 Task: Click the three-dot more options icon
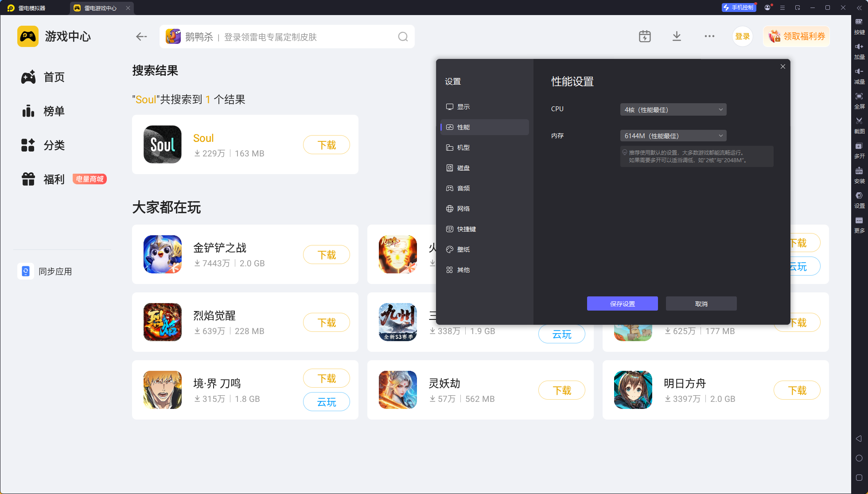click(709, 36)
